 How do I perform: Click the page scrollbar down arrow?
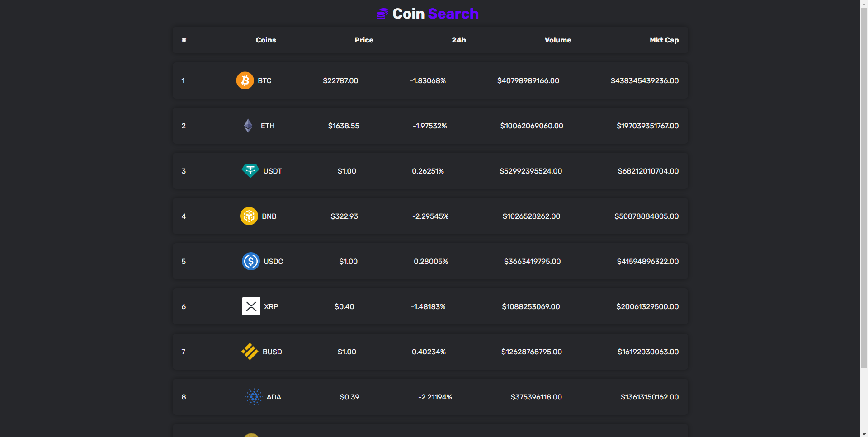tap(864, 432)
